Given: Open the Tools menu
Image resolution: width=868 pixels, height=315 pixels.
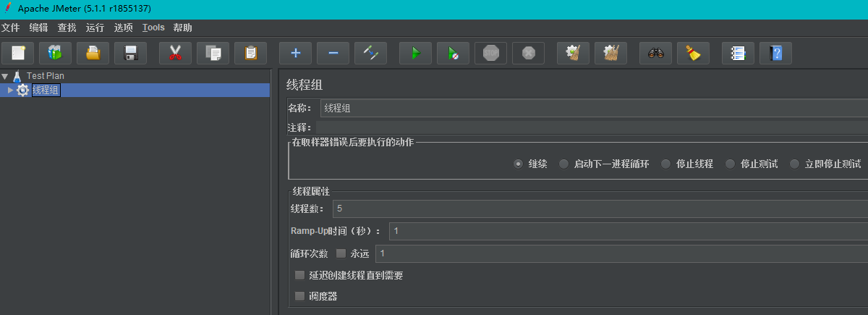Looking at the screenshot, I should pyautogui.click(x=153, y=28).
